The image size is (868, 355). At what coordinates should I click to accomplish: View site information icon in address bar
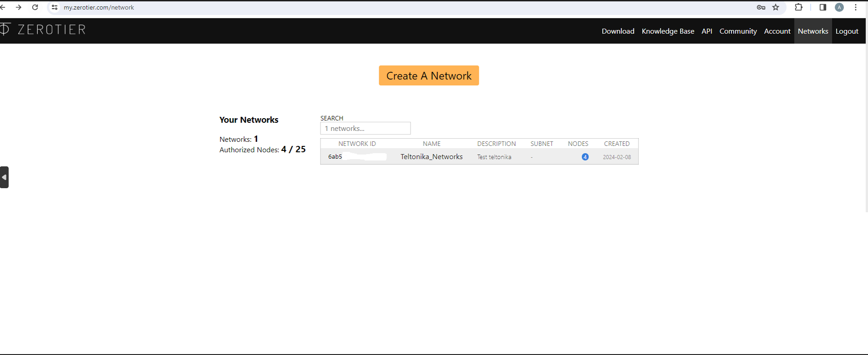[x=55, y=7]
